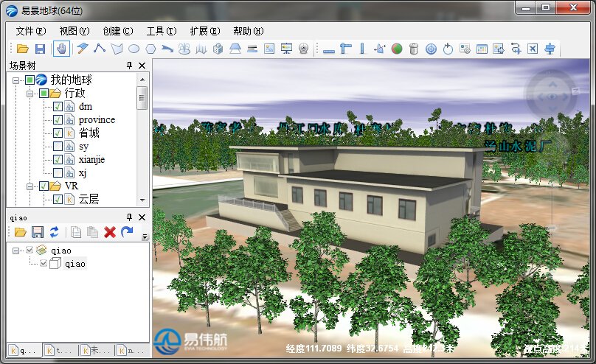Choose the curved arrow tool
The height and width of the screenshot is (364, 596).
(167, 49)
